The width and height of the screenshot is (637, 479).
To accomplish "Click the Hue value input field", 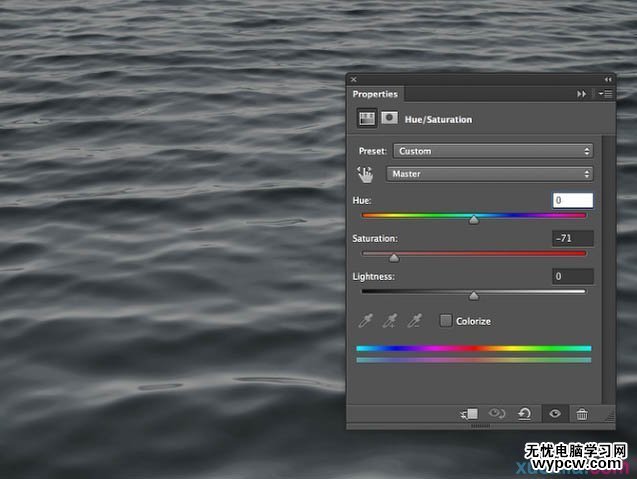I will coord(572,200).
